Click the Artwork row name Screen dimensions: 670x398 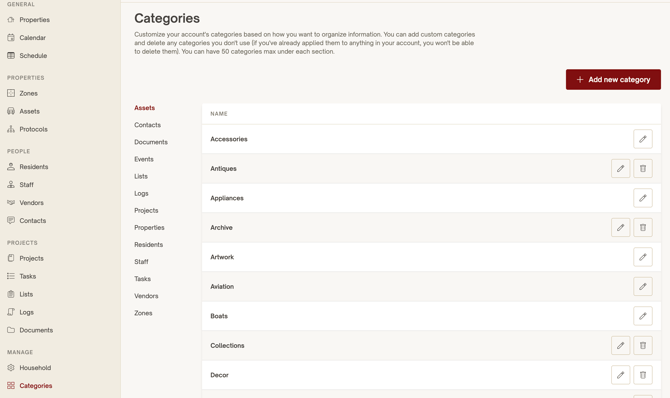pyautogui.click(x=222, y=257)
